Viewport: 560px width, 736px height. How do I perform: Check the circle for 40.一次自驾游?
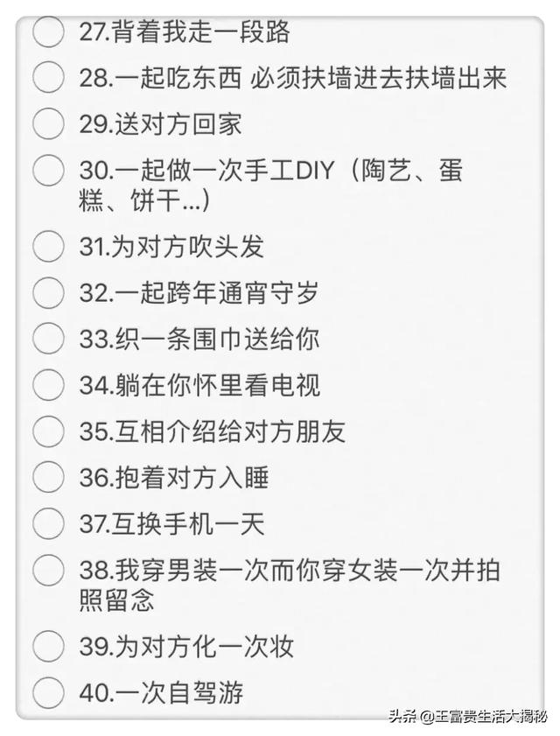(x=48, y=692)
